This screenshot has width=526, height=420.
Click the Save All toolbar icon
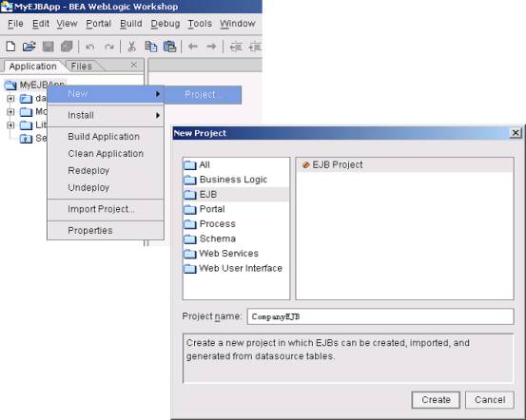67,47
